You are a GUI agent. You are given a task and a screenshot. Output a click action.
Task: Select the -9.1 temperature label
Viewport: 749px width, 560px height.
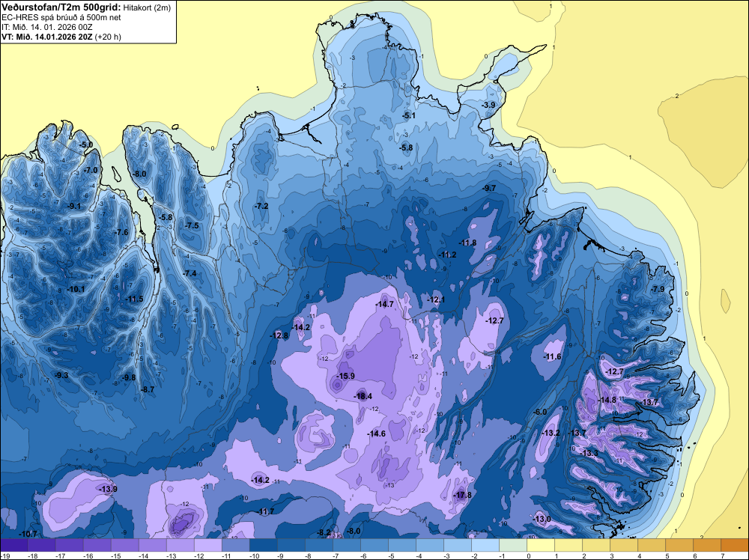tap(74, 206)
